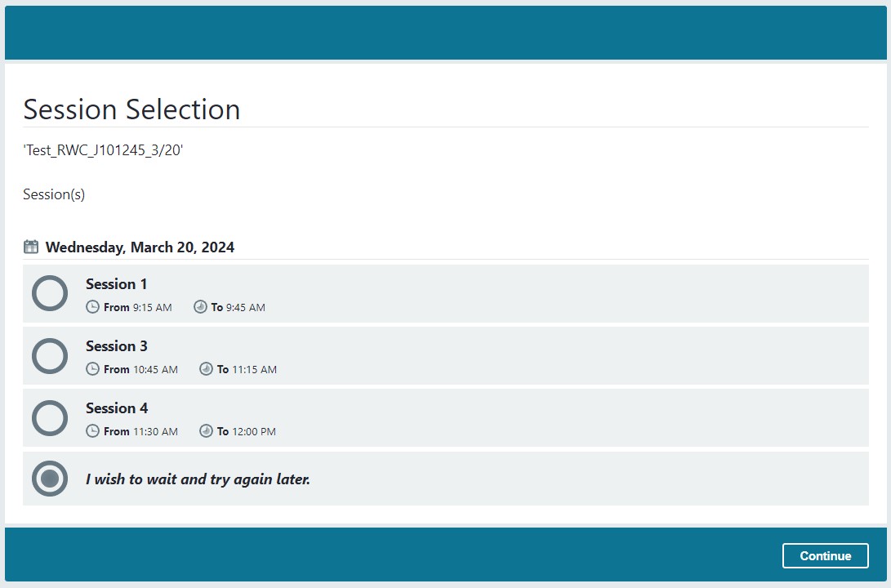
Task: Click the From clock icon for Session 4
Action: tap(91, 431)
